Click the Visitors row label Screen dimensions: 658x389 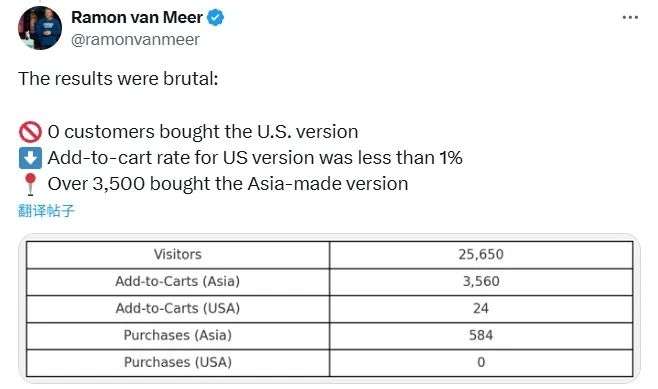click(178, 254)
